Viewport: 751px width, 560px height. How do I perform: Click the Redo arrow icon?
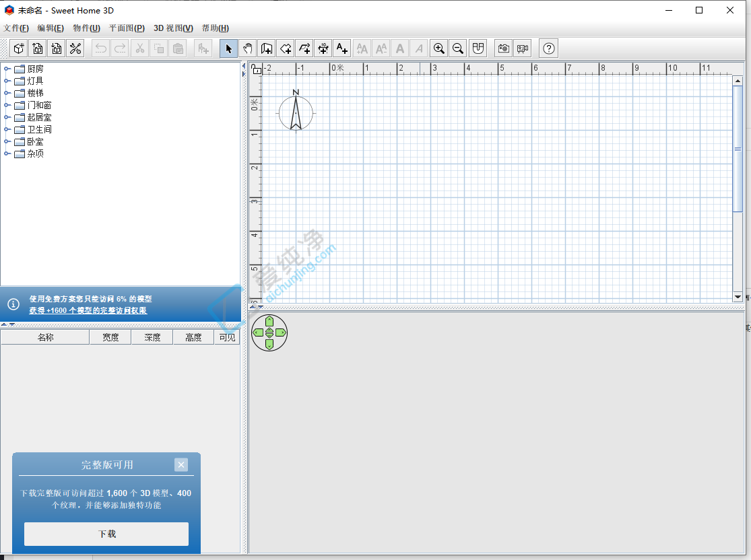click(120, 48)
